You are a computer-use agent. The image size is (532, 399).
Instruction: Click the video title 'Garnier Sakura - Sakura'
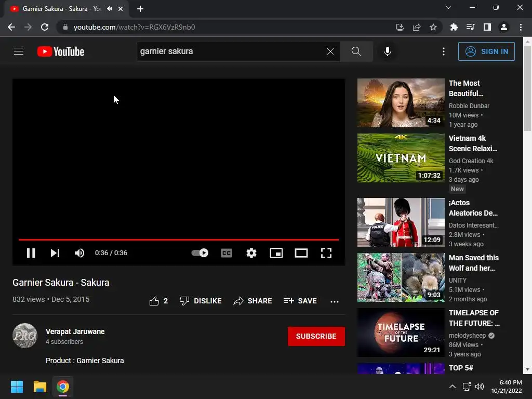[61, 282]
